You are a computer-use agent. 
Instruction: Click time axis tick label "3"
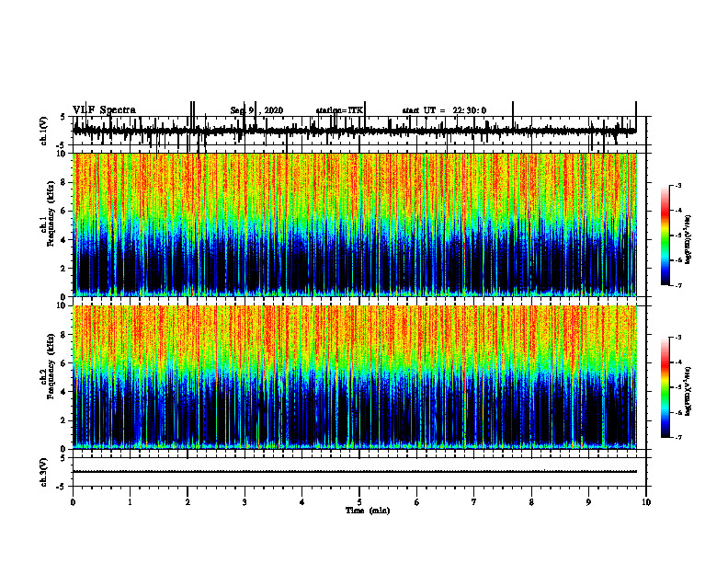(245, 502)
